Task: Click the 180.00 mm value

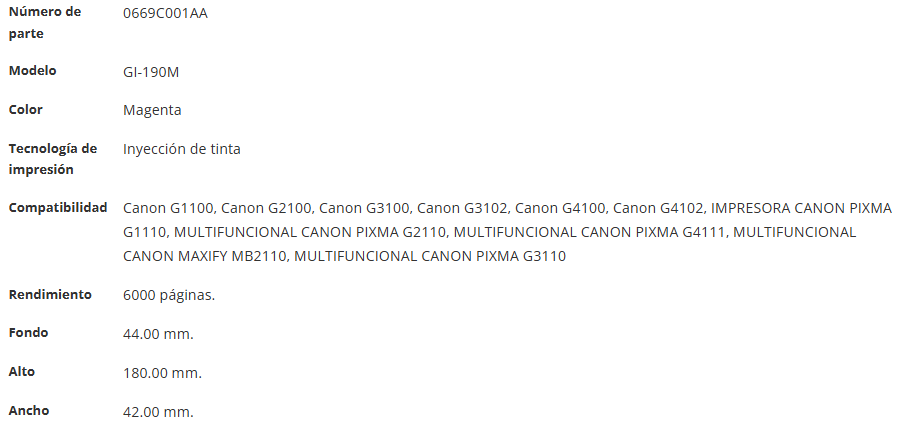Action: pos(162,373)
